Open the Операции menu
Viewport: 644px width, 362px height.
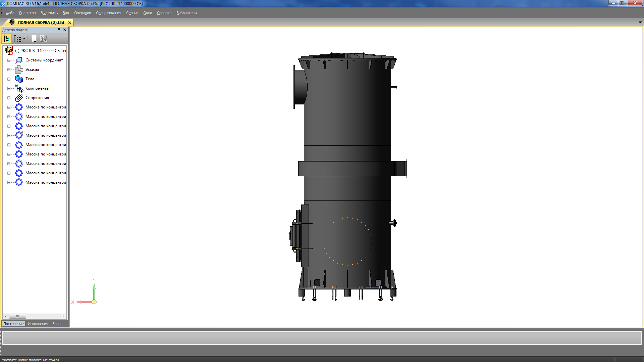(x=83, y=13)
